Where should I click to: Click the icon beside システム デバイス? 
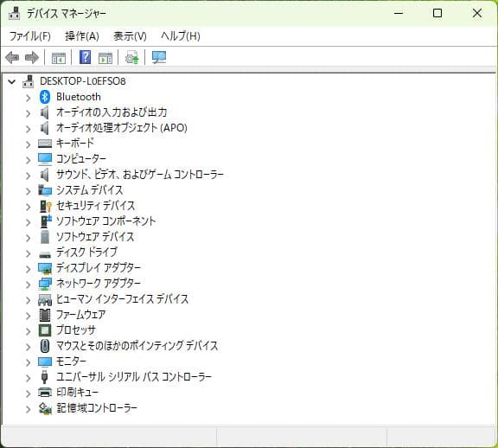tap(45, 190)
